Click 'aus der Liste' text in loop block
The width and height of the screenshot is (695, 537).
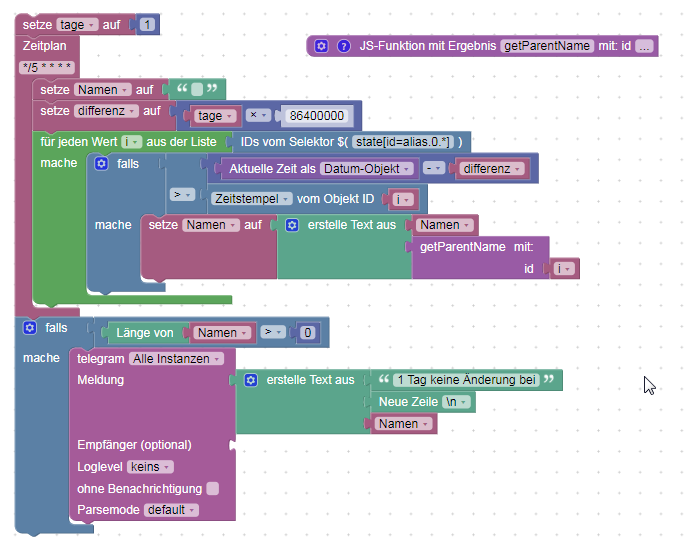[x=181, y=142]
